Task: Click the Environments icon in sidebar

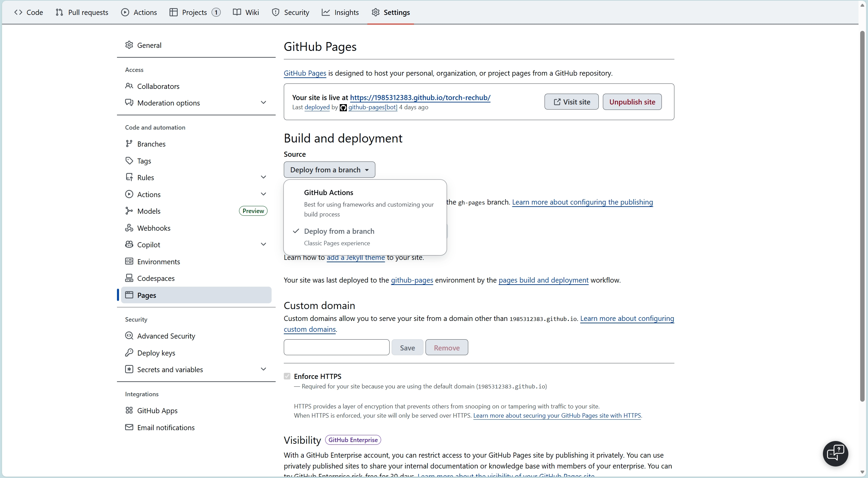Action: pyautogui.click(x=129, y=262)
